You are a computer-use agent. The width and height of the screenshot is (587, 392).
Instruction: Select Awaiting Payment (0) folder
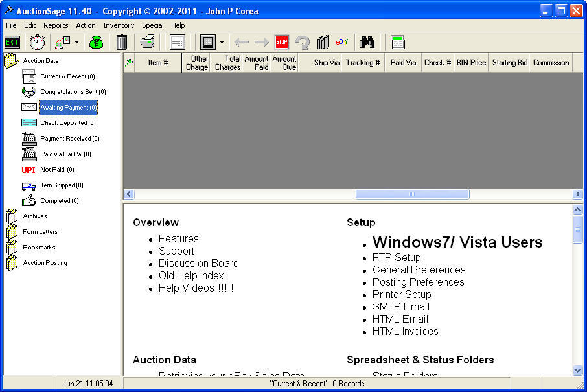[x=68, y=108]
